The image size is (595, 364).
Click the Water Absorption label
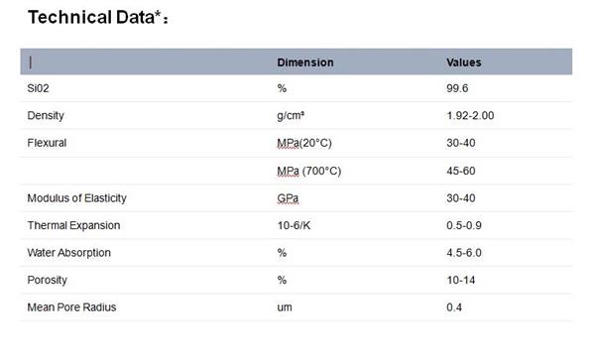click(68, 253)
